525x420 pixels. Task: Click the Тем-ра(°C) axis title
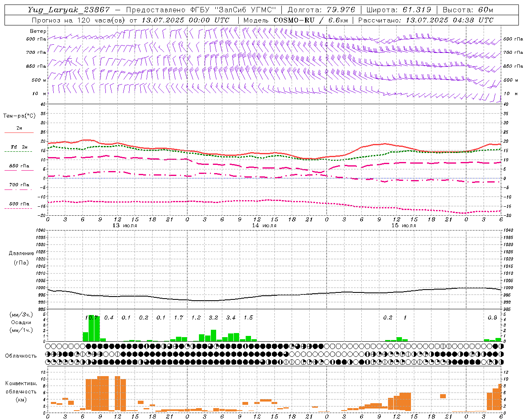tap(19, 116)
